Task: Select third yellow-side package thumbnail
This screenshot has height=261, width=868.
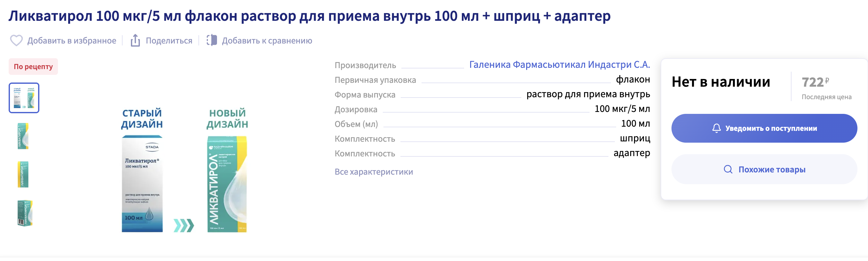Action: pyautogui.click(x=23, y=174)
